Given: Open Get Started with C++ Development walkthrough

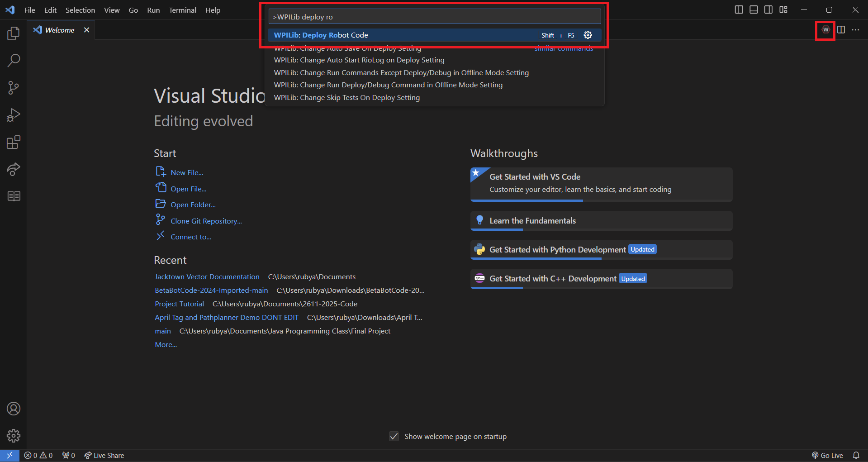Looking at the screenshot, I should tap(601, 279).
